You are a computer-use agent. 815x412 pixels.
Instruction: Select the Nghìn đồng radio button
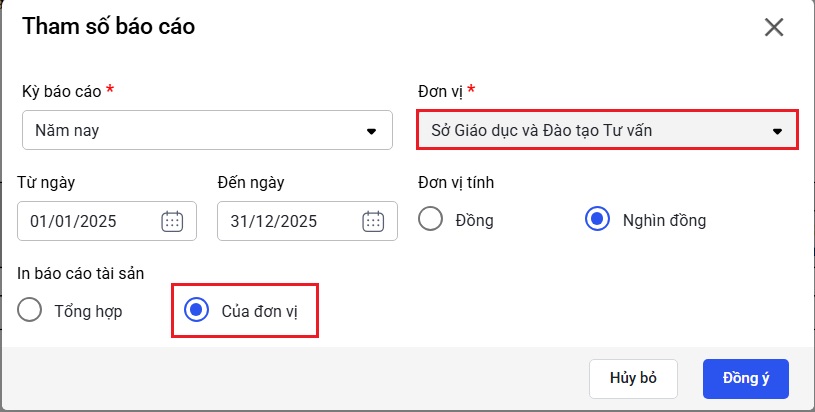click(597, 220)
